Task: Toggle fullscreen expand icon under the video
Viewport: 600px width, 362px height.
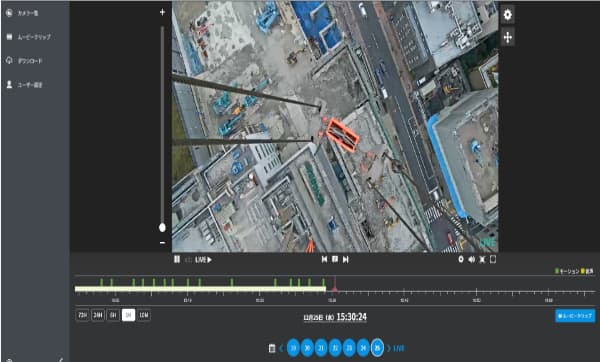Action: (482, 259)
